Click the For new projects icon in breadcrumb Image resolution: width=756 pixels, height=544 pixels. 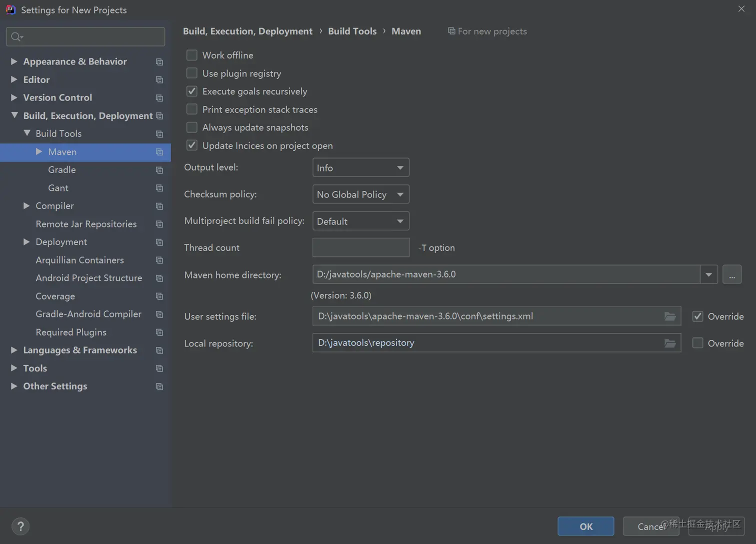point(451,31)
